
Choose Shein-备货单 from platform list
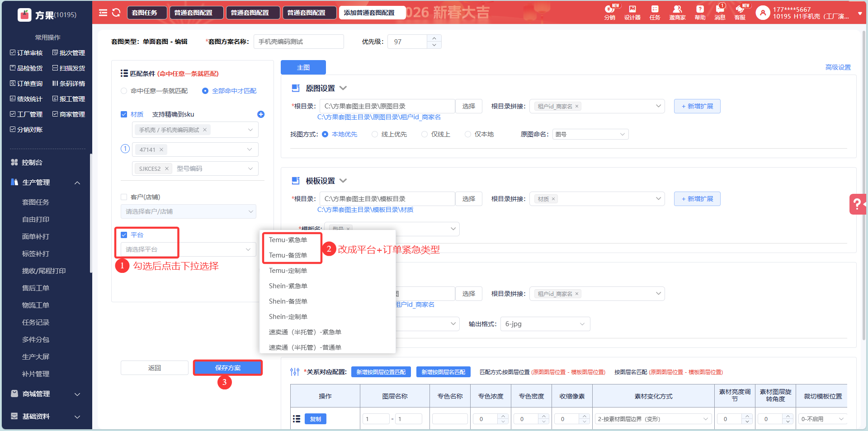click(x=288, y=301)
